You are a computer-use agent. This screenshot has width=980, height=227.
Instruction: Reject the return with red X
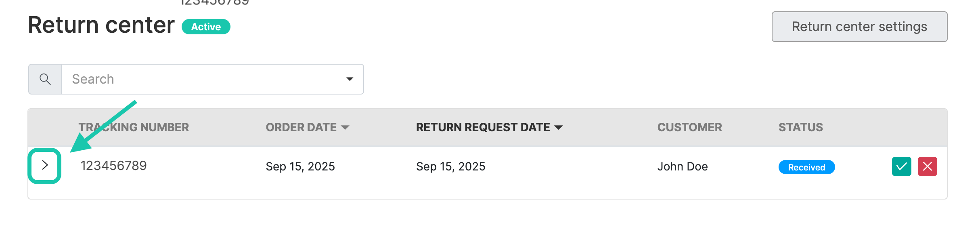click(x=927, y=166)
